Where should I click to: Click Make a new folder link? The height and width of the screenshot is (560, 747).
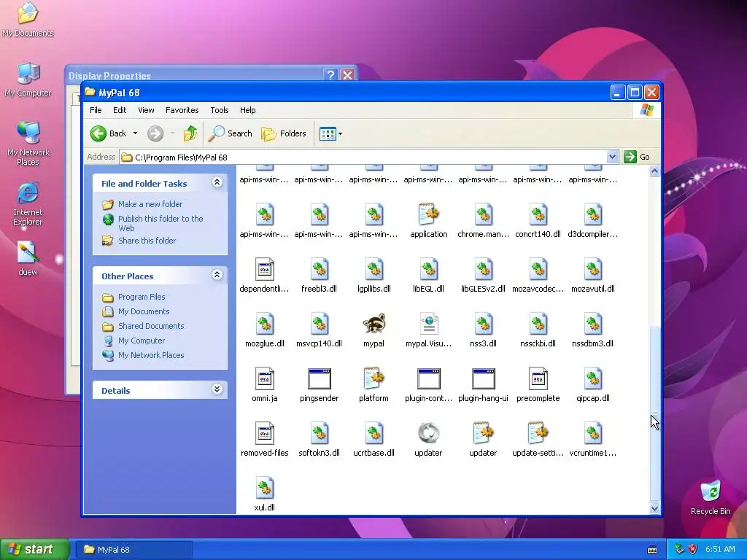coord(150,204)
